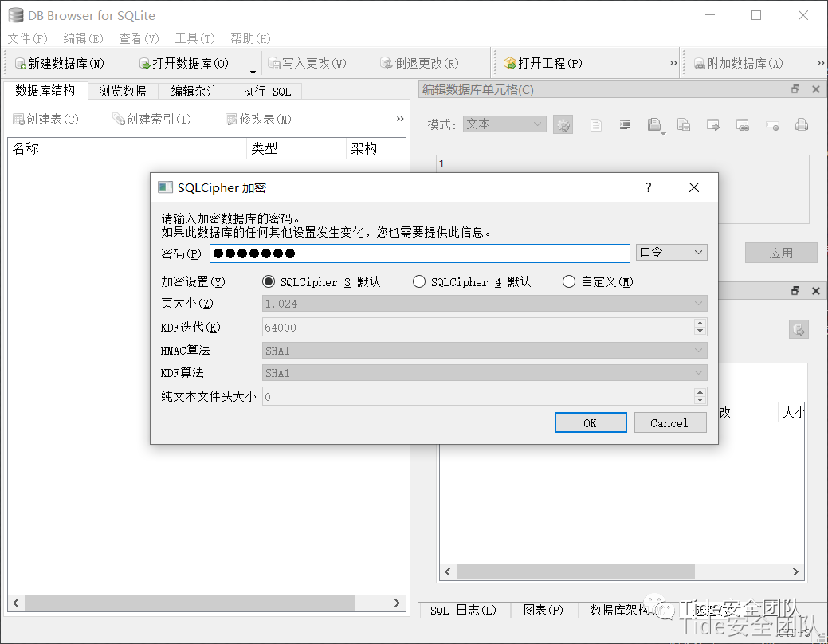Click the help question mark in SQLCipher dialog

(x=649, y=187)
